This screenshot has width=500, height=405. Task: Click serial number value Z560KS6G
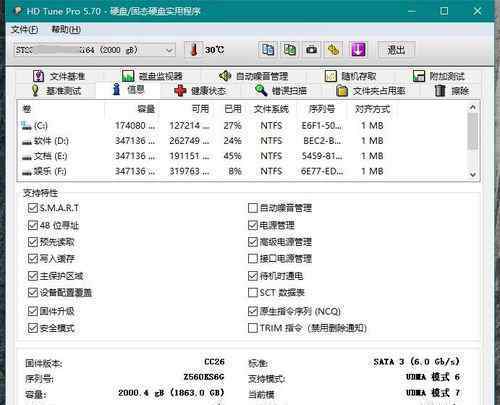pyautogui.click(x=204, y=377)
